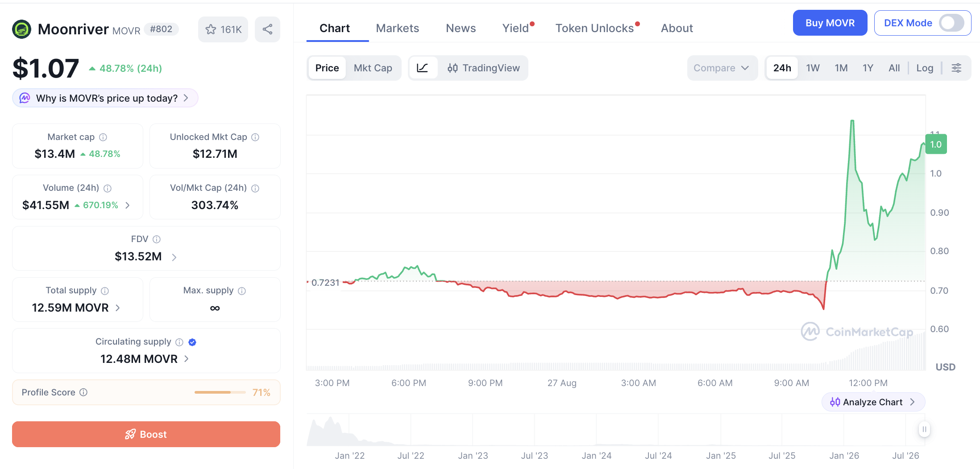Click the FDV info icon
This screenshot has width=980, height=469.
(x=157, y=239)
